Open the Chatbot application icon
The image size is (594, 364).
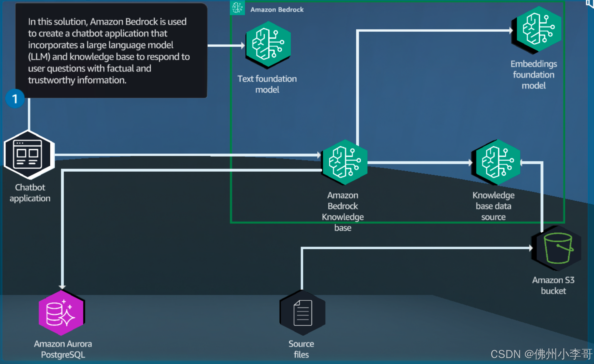pos(29,154)
